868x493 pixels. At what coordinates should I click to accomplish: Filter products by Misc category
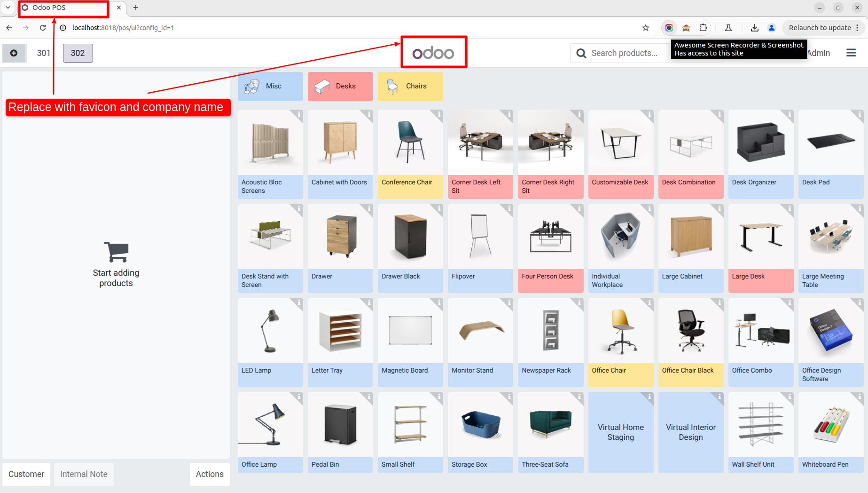click(270, 86)
